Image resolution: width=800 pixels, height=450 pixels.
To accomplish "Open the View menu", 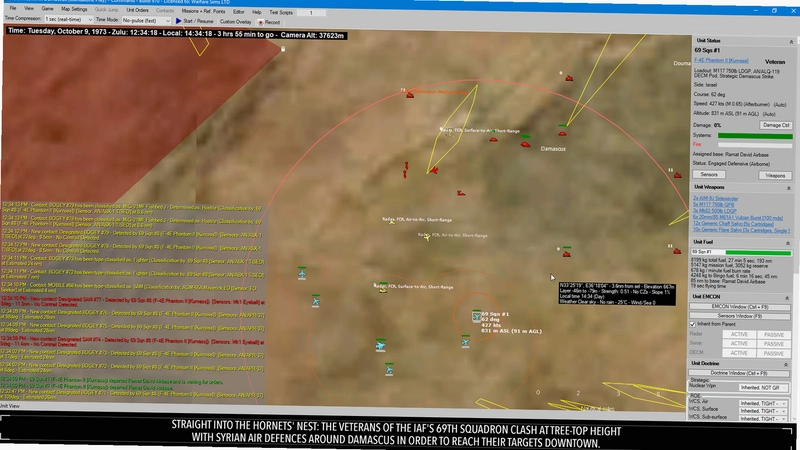I will pyautogui.click(x=29, y=9).
